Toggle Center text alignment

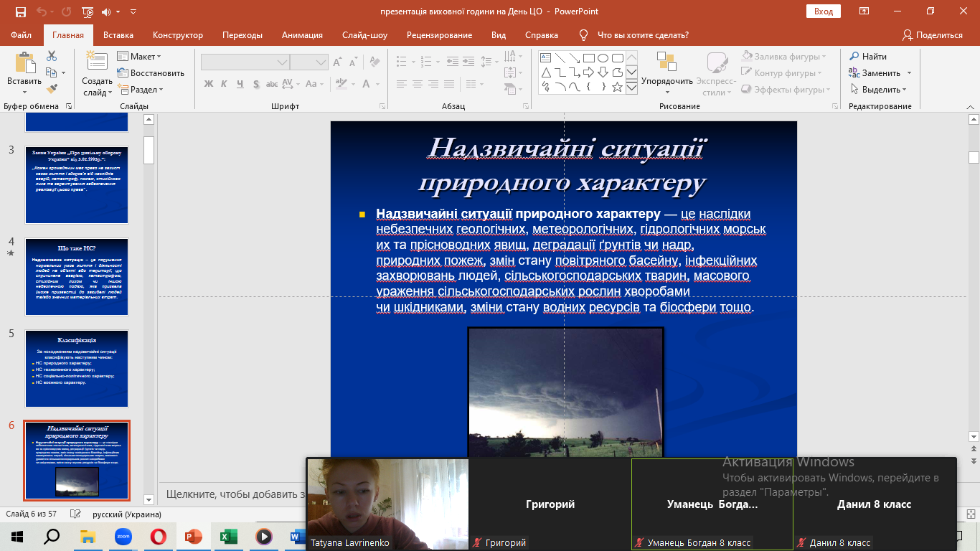(x=417, y=84)
